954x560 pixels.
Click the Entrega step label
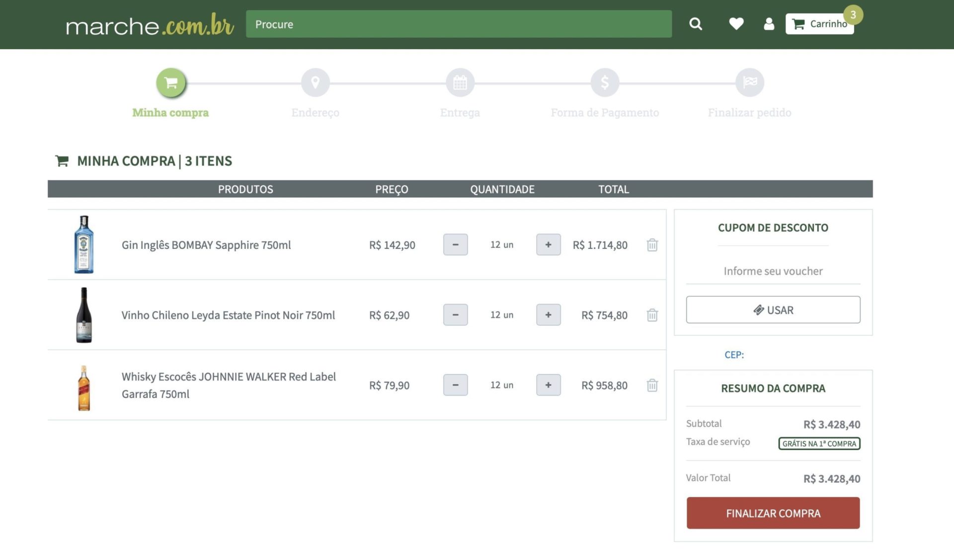pos(460,113)
